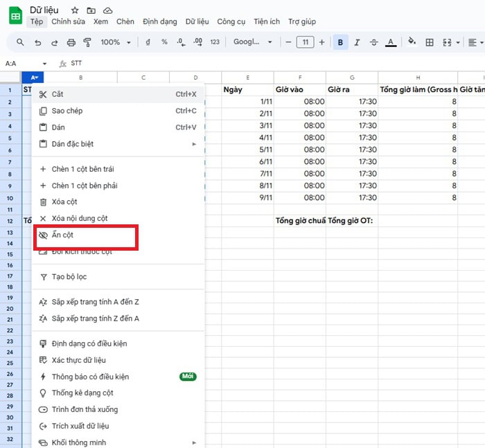
Task: Click the borders grid icon
Action: pyautogui.click(x=430, y=42)
